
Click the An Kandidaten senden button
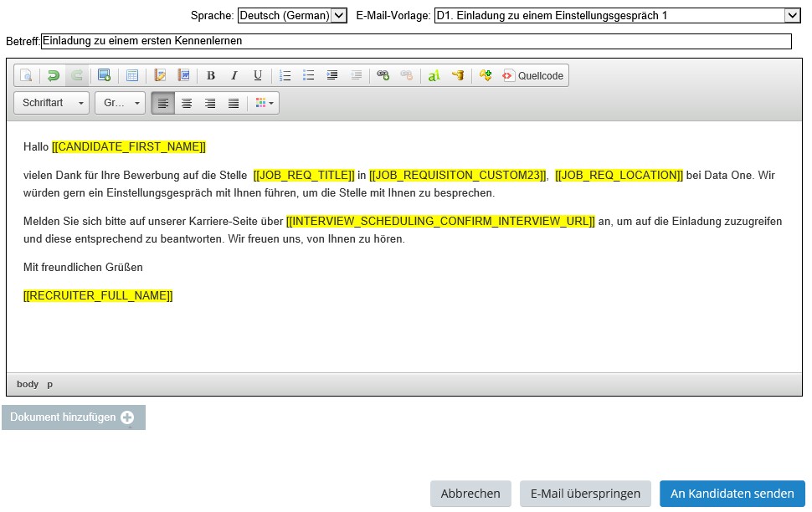point(732,494)
